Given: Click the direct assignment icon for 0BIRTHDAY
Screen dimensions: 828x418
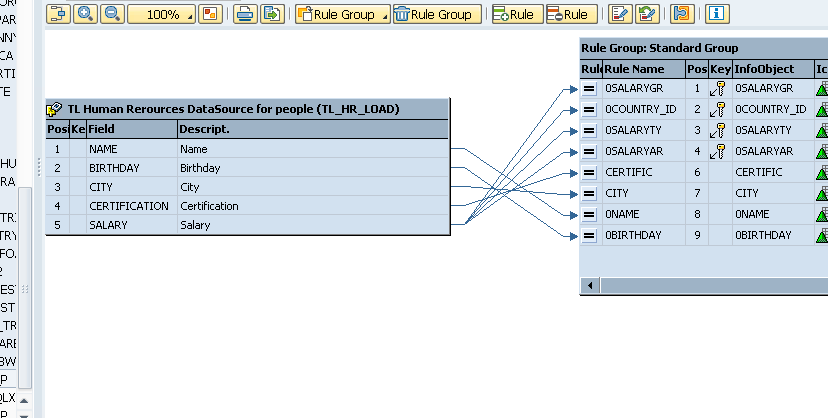Looking at the screenshot, I should pyautogui.click(x=589, y=235).
